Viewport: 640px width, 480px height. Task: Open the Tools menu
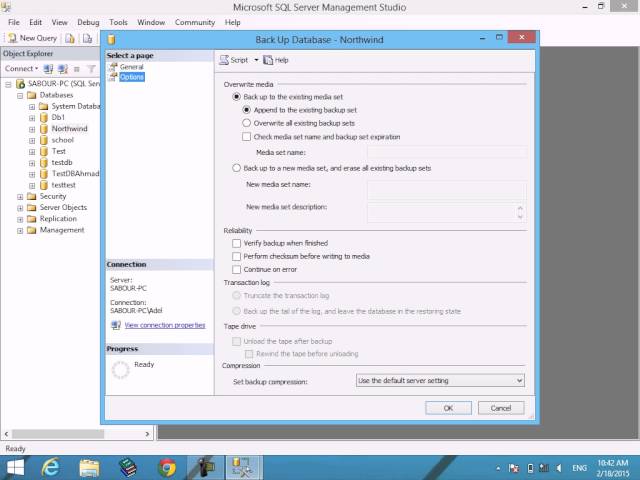(x=118, y=22)
